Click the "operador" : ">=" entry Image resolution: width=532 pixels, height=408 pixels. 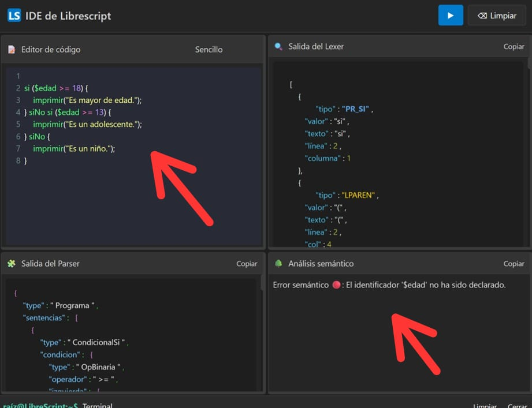click(82, 379)
